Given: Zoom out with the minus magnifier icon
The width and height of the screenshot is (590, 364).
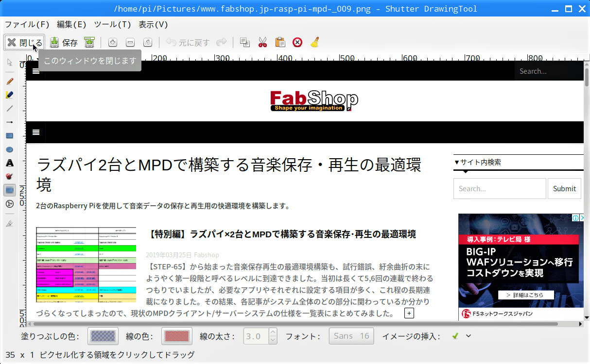Looking at the screenshot, I should [x=130, y=43].
